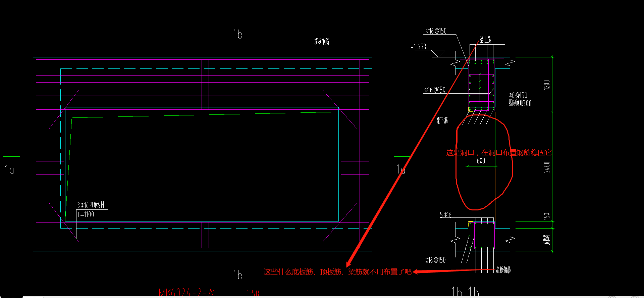Select the 梁上筋 label
Image resolution: width=644 pixels, height=298 pixels.
[x=485, y=40]
